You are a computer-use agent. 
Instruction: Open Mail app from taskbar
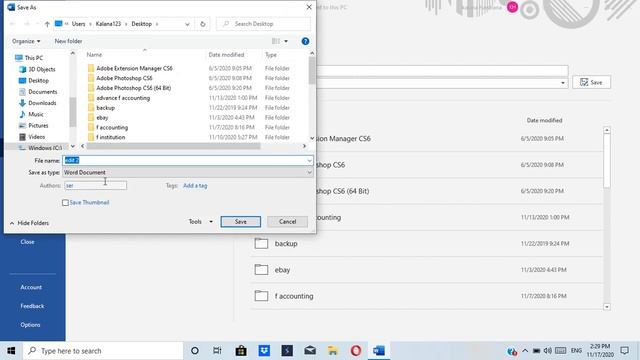(x=310, y=351)
